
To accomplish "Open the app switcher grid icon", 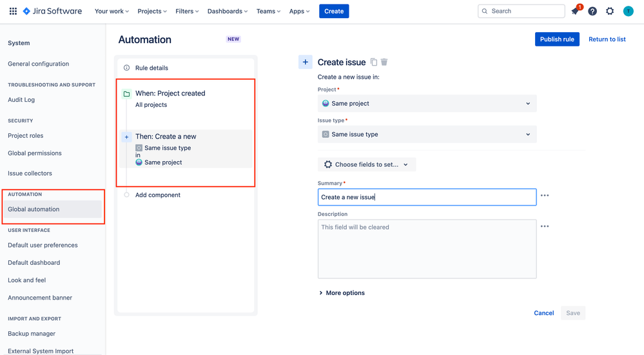I will pos(13,11).
